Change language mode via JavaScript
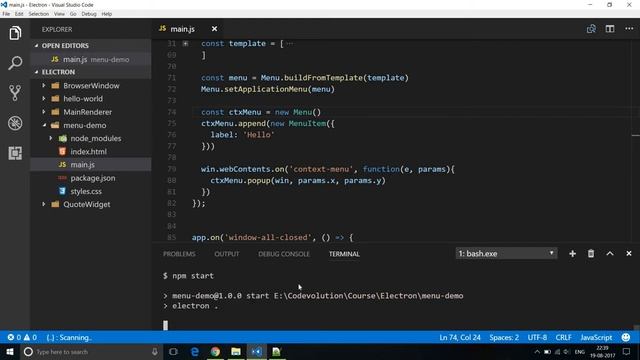Viewport: 640px width, 360px height. click(x=596, y=338)
